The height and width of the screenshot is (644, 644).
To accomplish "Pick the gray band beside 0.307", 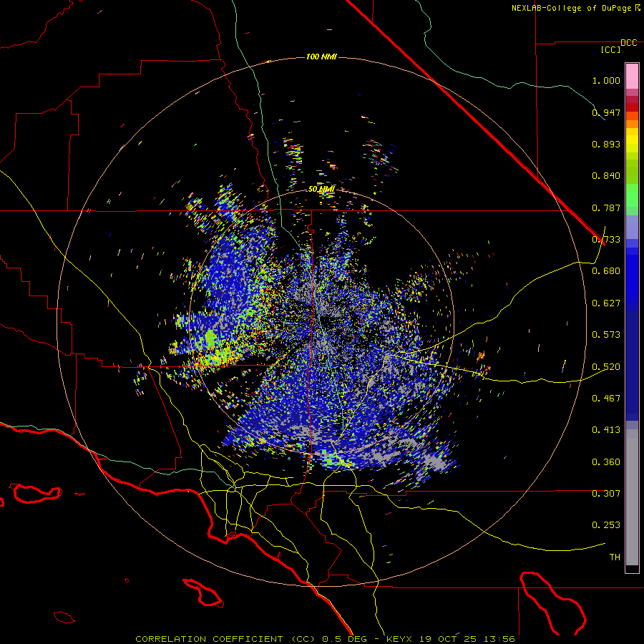I will (632, 497).
